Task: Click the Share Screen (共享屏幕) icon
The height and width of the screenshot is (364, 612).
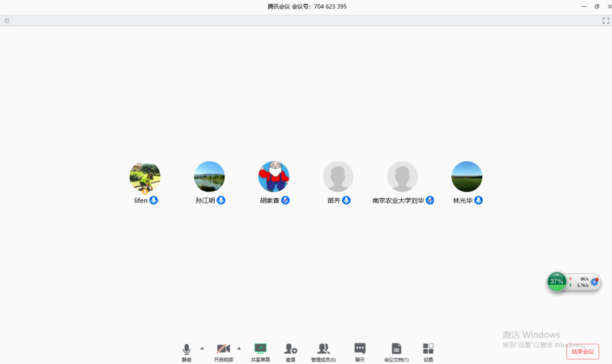Action: click(260, 349)
